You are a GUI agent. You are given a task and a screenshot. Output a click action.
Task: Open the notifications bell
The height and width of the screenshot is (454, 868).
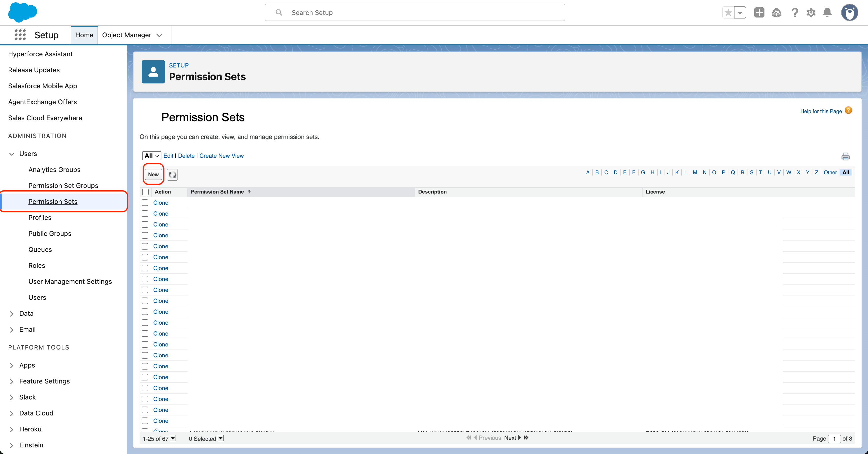click(x=828, y=13)
